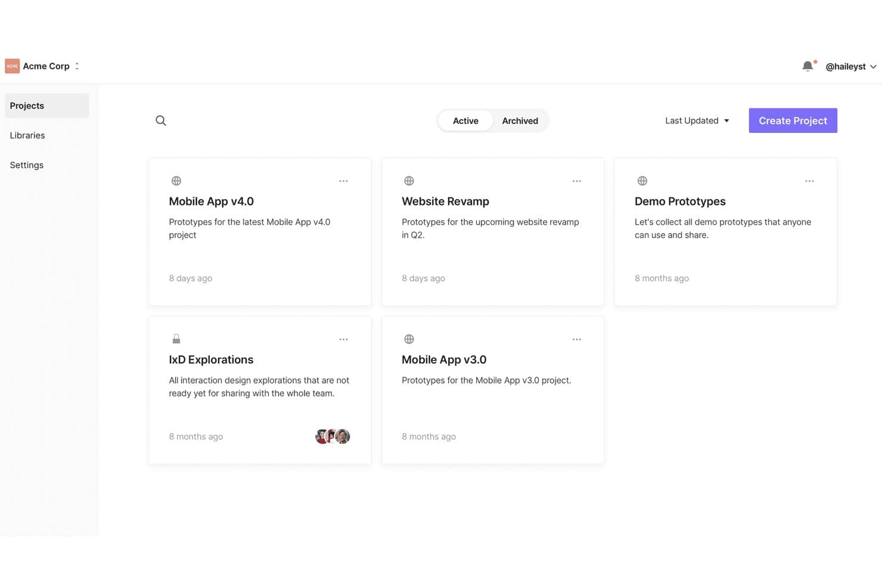Switch to Active projects view
882x588 pixels.
pos(465,121)
